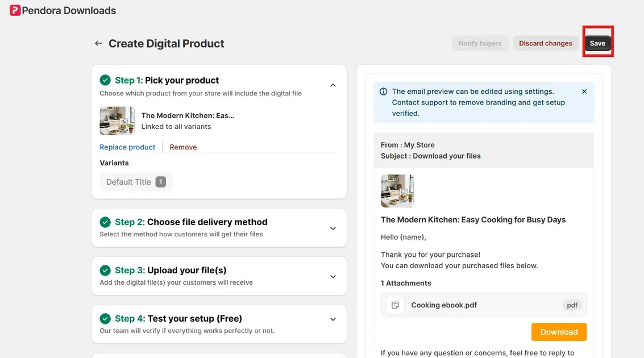Viewport: 644px width, 358px height.
Task: Click the Remove product link
Action: click(x=183, y=147)
